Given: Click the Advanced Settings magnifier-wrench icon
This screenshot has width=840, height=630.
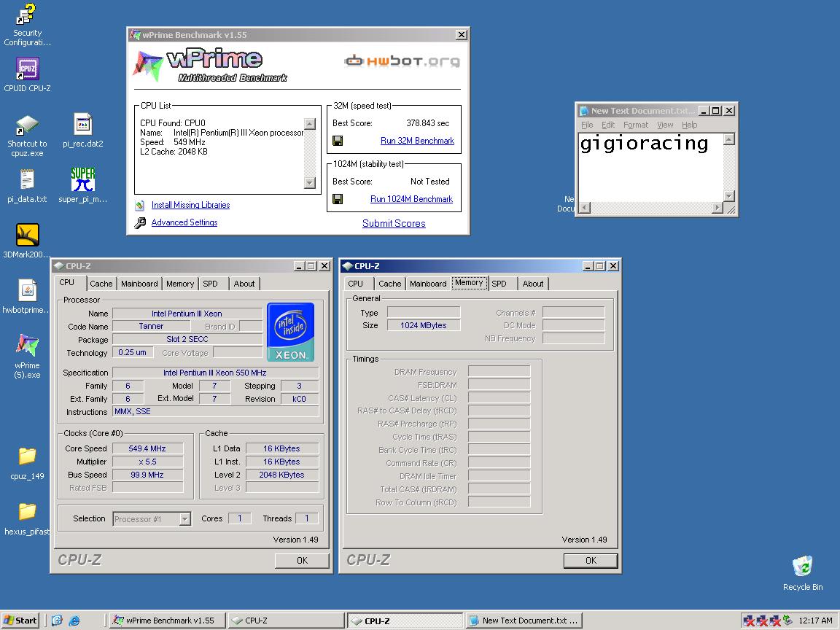Looking at the screenshot, I should 140,223.
